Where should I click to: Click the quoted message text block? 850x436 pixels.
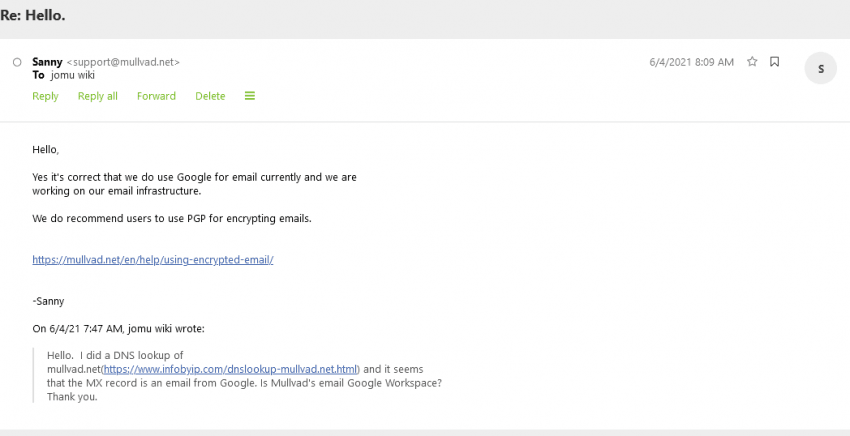[244, 376]
